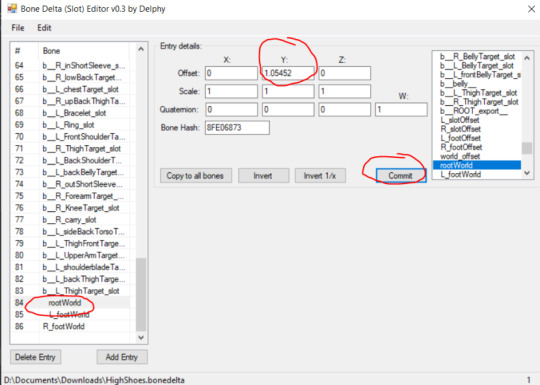
Task: Open the Edit menu
Action: (x=44, y=28)
